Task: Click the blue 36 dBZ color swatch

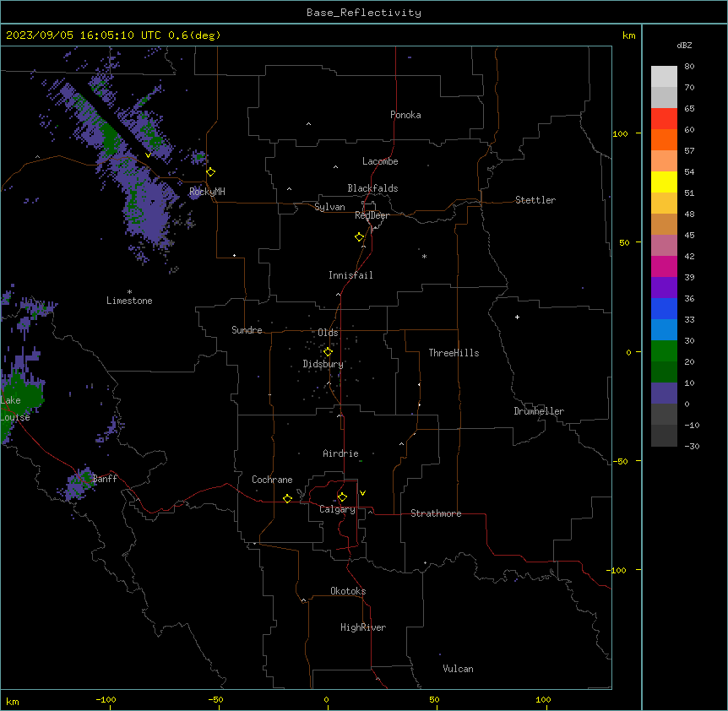Action: (x=664, y=308)
